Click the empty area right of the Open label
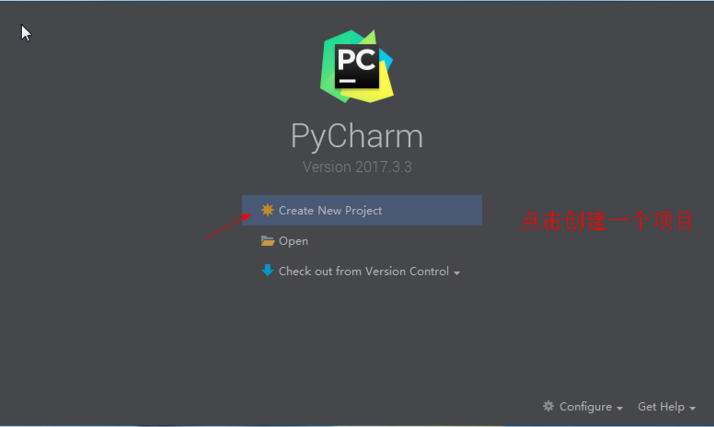 click(394, 241)
